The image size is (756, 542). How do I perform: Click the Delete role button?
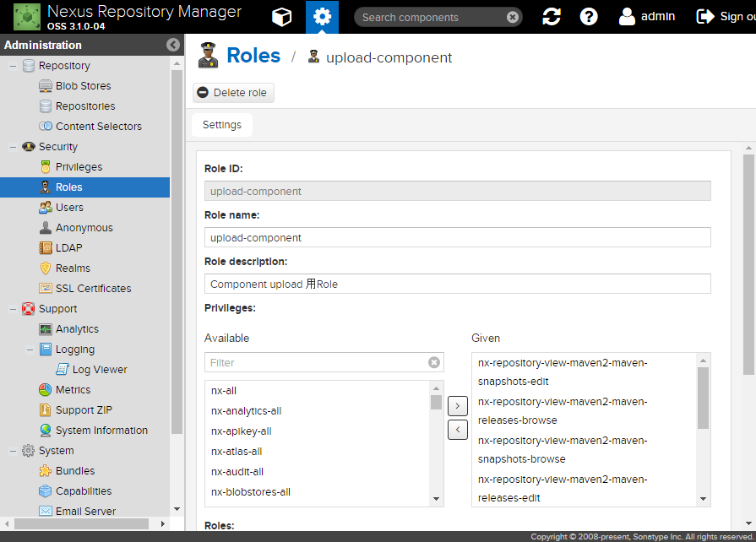pyautogui.click(x=233, y=93)
